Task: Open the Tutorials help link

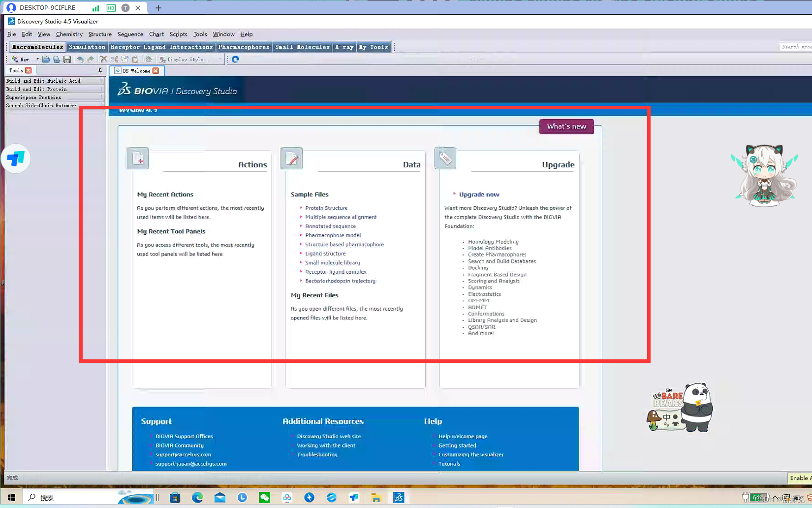Action: pyautogui.click(x=449, y=464)
